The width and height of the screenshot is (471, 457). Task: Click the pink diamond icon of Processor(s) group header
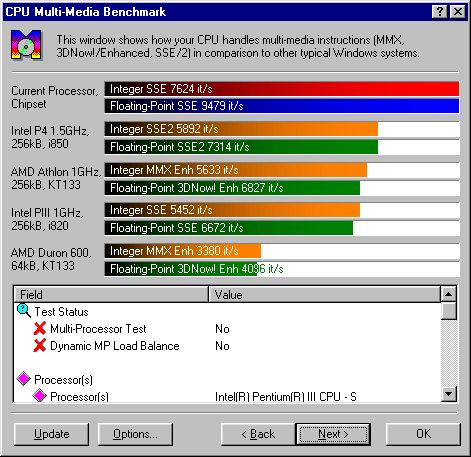point(24,379)
